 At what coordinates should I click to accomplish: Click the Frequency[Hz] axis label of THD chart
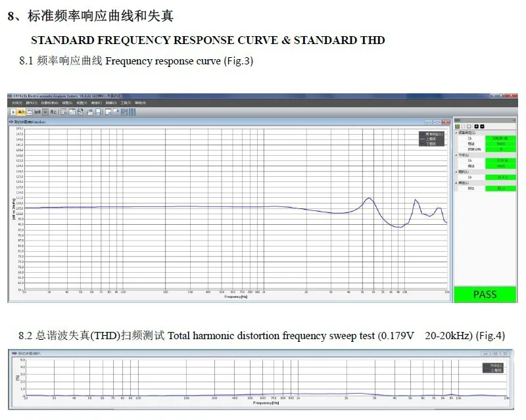pos(266,402)
